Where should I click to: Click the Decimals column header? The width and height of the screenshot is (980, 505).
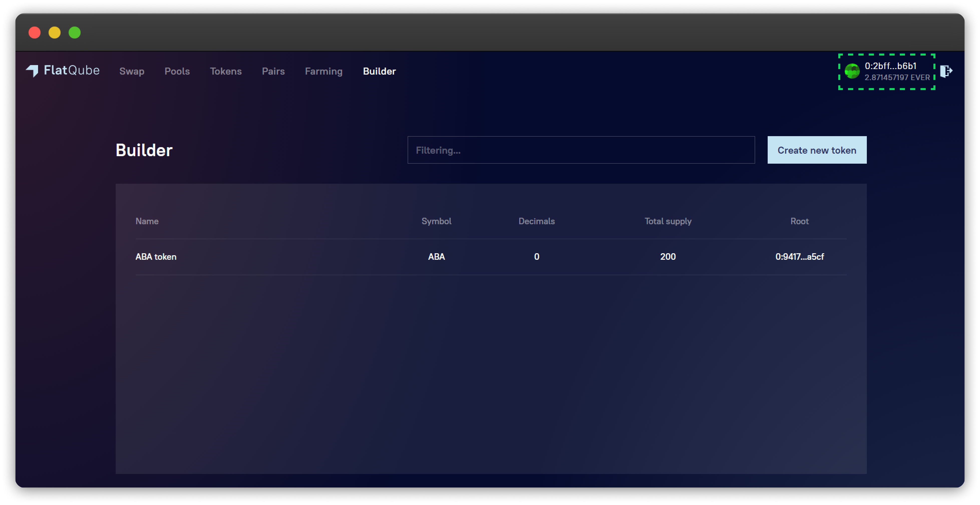coord(536,221)
